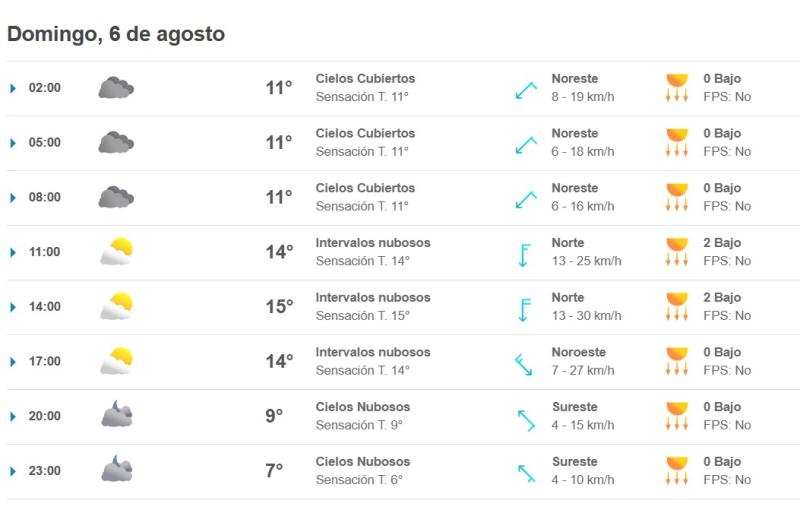The height and width of the screenshot is (513, 800).
Task: Click the overcast cloud icon at 02:00
Action: (116, 88)
